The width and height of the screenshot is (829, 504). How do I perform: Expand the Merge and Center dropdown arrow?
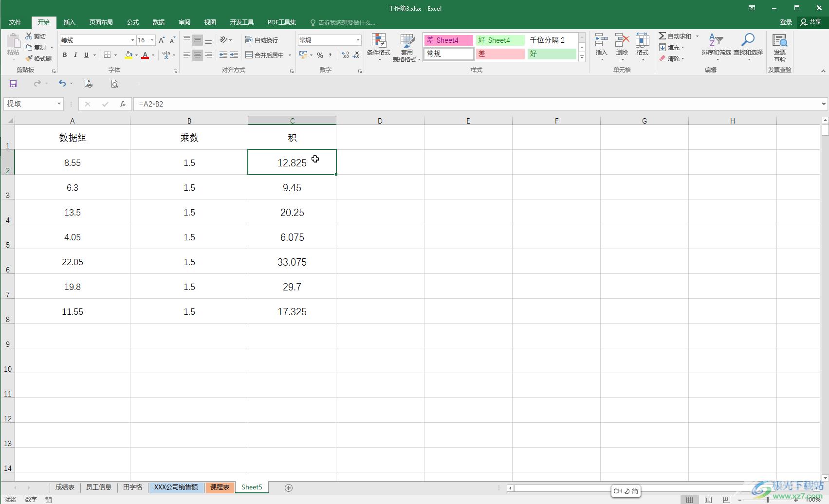pos(290,55)
